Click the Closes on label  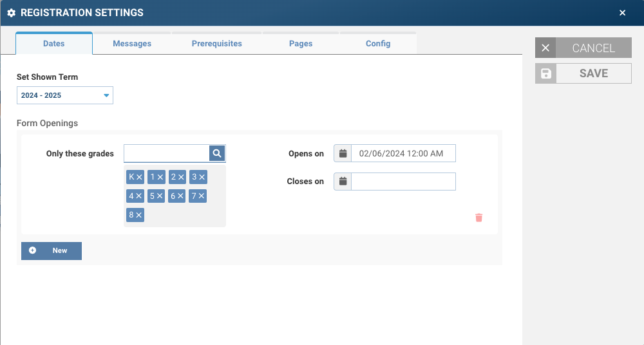click(305, 181)
